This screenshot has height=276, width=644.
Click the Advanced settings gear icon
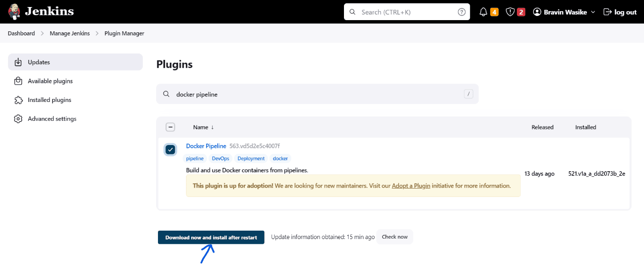pyautogui.click(x=18, y=119)
